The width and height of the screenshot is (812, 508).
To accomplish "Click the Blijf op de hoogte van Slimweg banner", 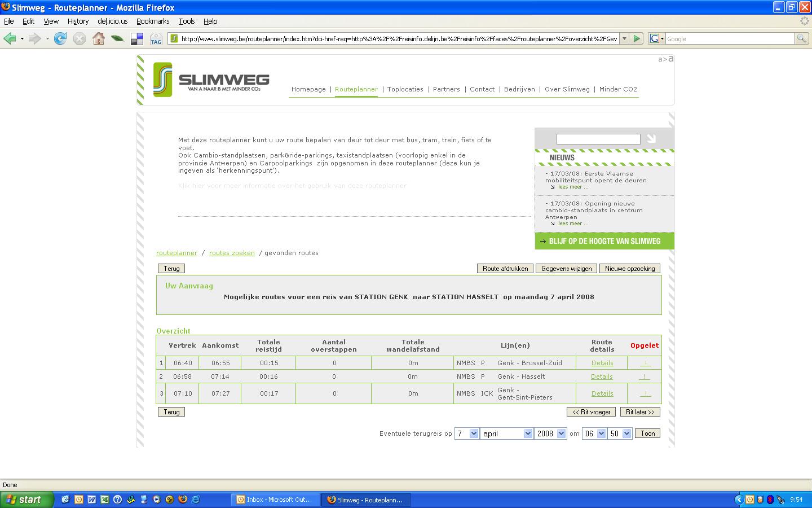I will point(604,241).
